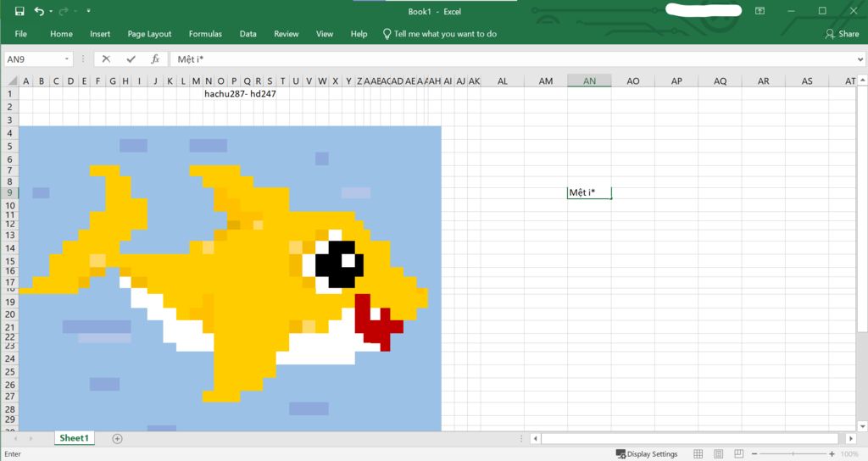Click the zoom in plus button
The height and width of the screenshot is (461, 868).
point(832,454)
